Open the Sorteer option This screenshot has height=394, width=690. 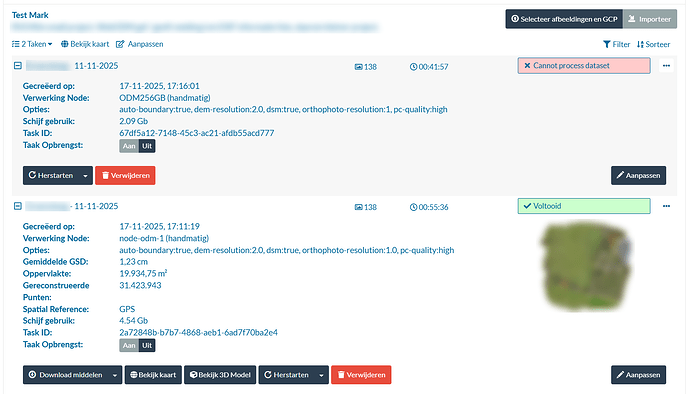tap(653, 44)
